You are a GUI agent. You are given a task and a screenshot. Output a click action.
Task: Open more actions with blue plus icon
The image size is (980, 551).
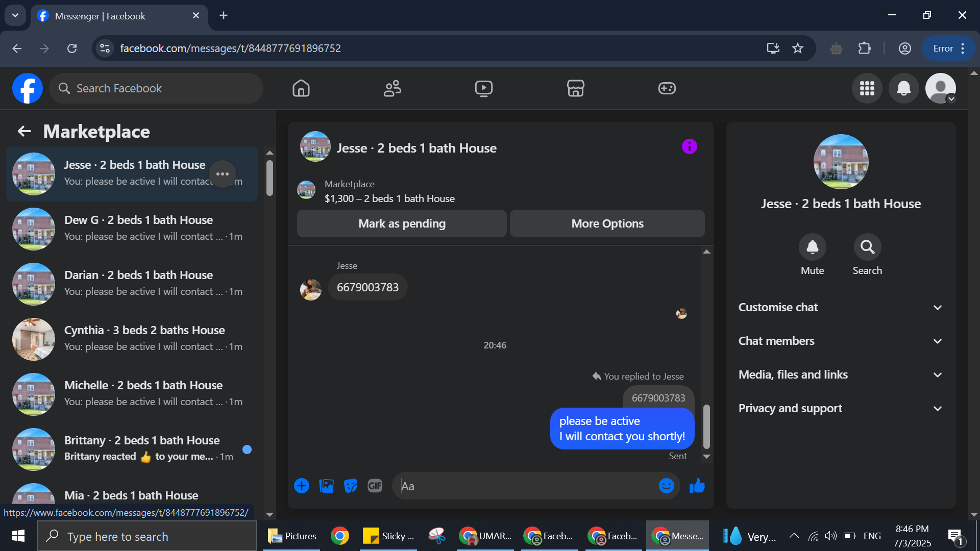pos(302,486)
